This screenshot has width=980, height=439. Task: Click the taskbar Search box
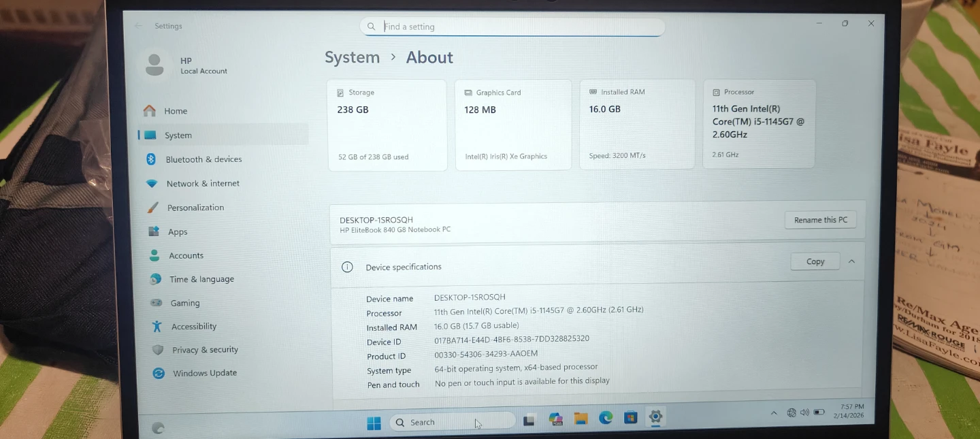click(453, 422)
